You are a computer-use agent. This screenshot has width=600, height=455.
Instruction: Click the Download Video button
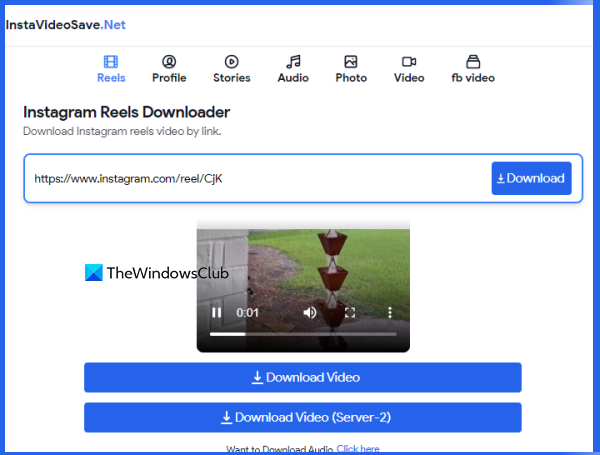click(302, 378)
